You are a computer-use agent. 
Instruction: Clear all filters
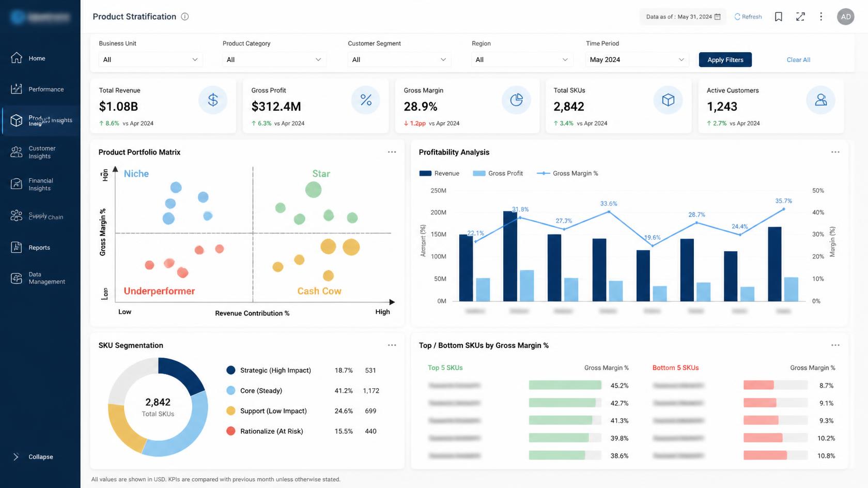(798, 59)
